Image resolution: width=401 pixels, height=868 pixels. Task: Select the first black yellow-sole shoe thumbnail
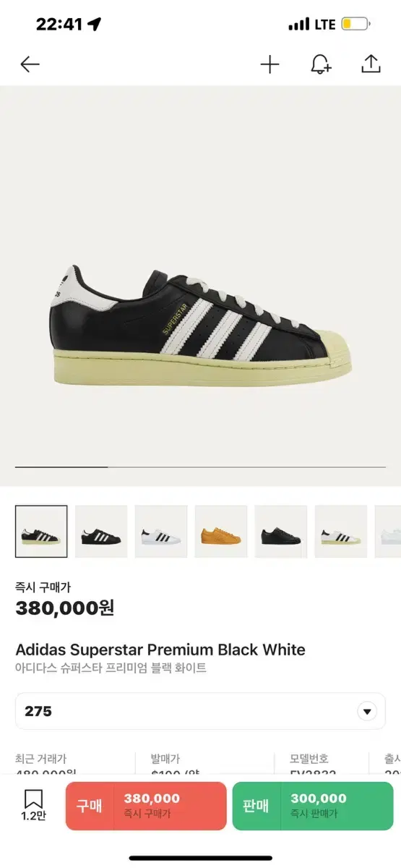click(41, 532)
